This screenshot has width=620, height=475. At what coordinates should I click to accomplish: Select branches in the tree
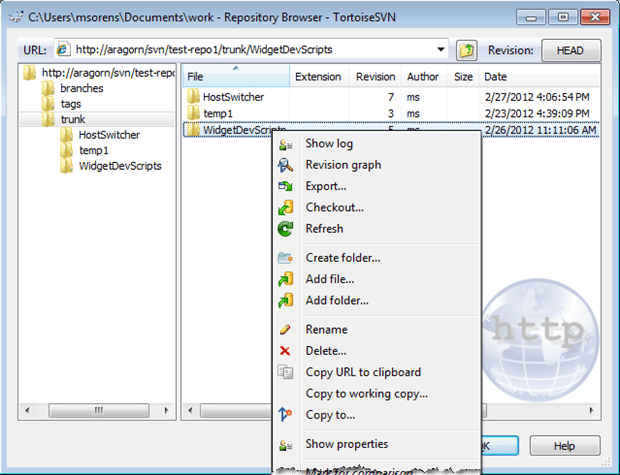click(x=82, y=88)
